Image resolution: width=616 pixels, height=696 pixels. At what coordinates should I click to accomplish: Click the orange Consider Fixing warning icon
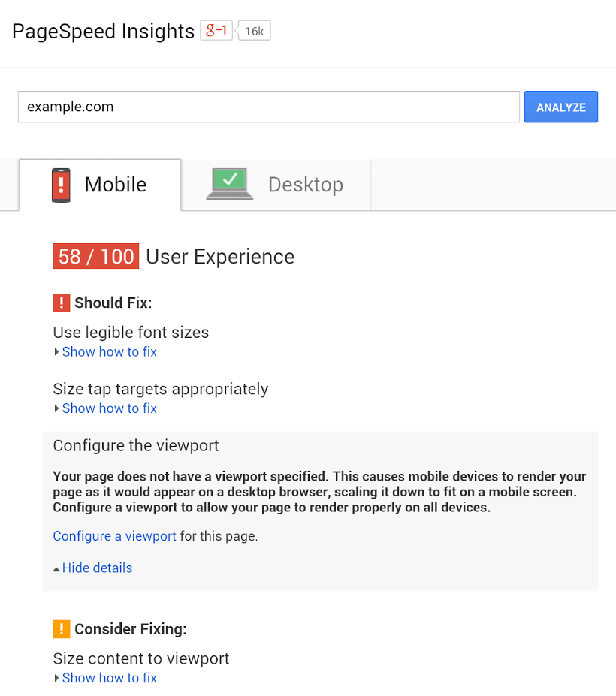(62, 629)
